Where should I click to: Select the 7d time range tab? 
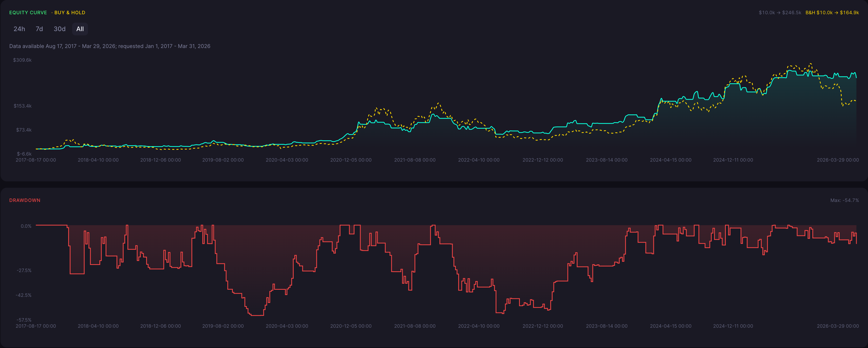(40, 29)
